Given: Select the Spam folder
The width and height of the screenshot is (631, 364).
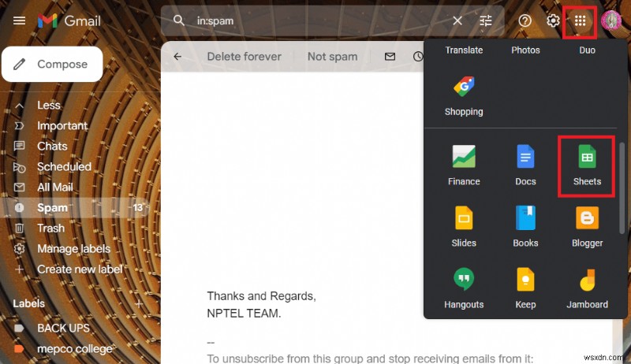Looking at the screenshot, I should click(x=74, y=208).
